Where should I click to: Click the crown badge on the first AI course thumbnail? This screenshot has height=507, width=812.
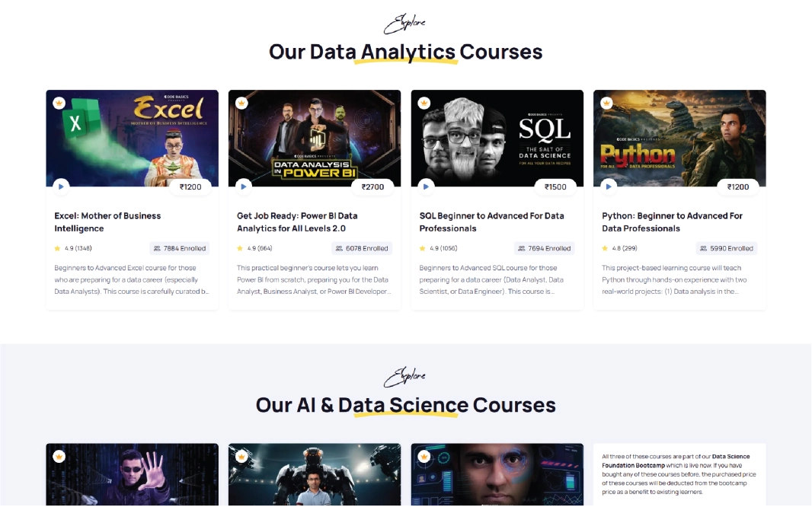pos(59,455)
